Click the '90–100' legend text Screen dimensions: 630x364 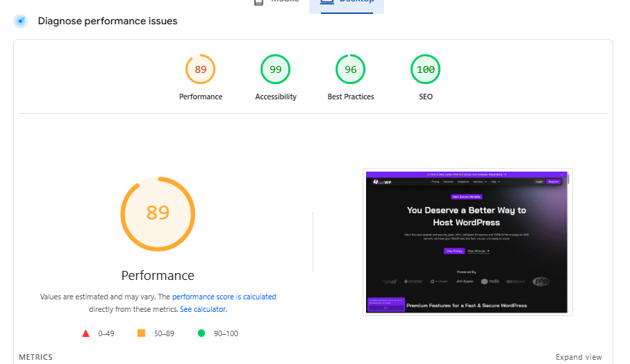pyautogui.click(x=226, y=333)
